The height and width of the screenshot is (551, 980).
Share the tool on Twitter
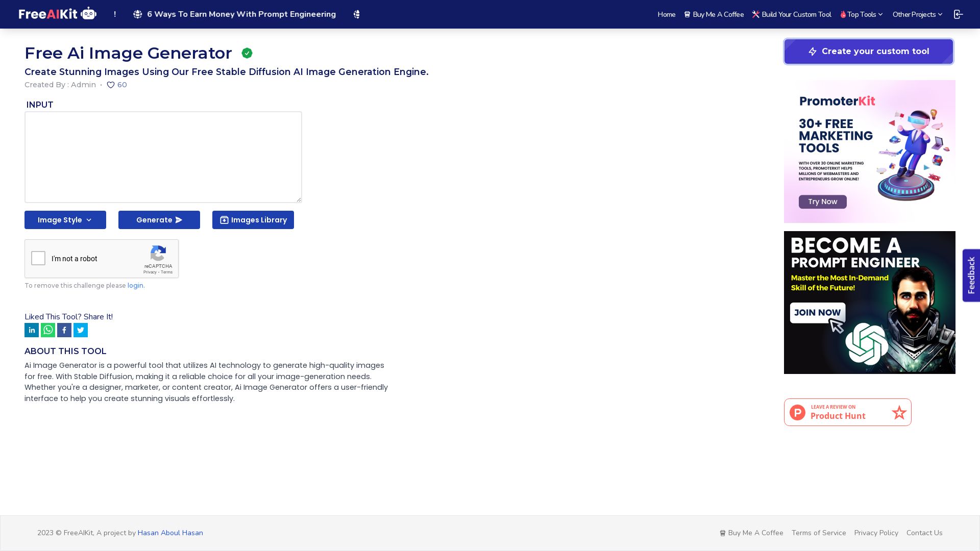[x=81, y=330]
